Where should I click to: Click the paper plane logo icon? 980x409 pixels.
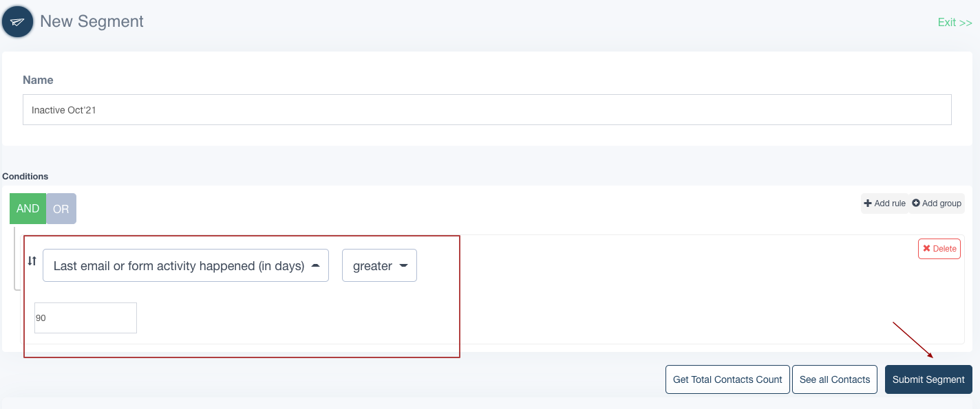18,22
